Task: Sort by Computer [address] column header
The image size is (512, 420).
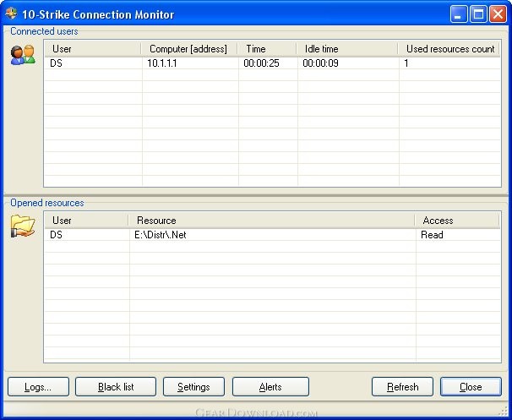Action: 189,49
